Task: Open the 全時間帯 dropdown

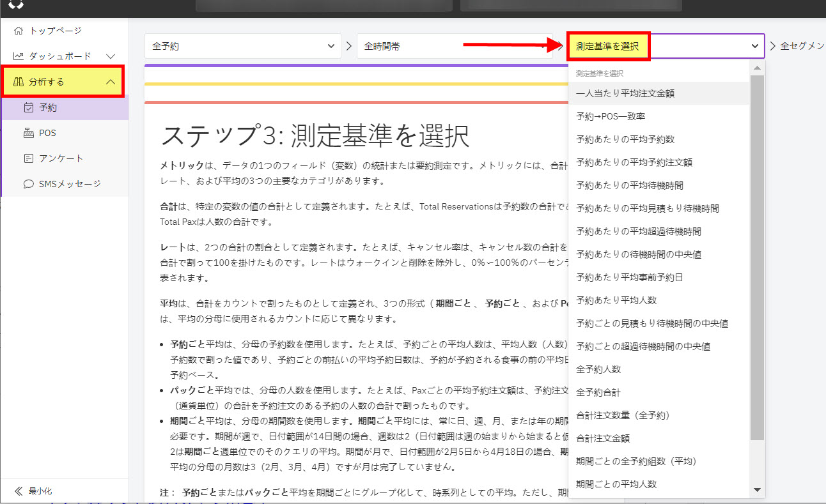Action: coord(455,46)
